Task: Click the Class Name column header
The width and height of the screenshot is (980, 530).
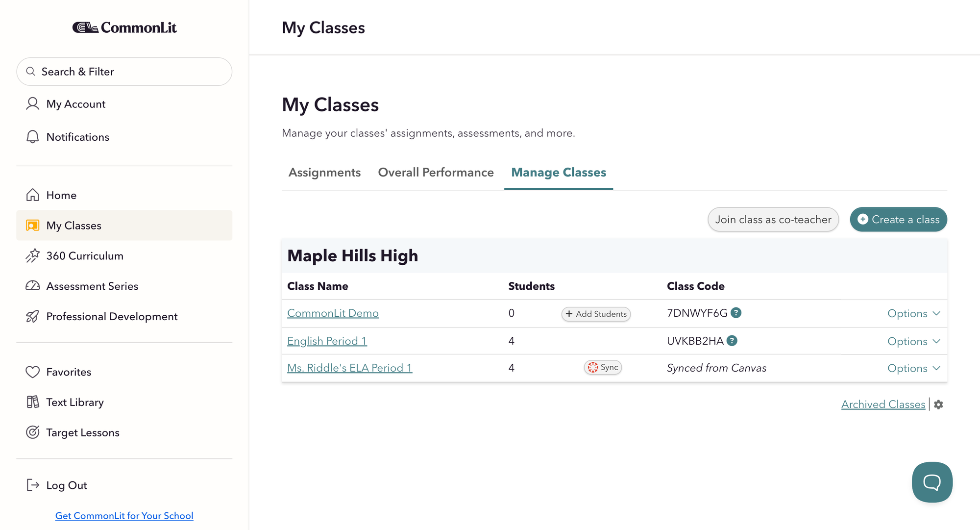Action: 318,286
